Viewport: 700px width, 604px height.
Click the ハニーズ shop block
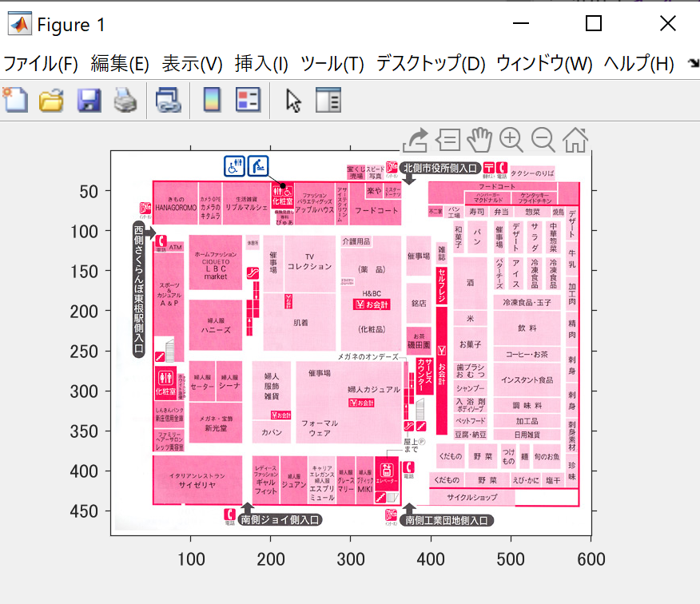(x=216, y=325)
